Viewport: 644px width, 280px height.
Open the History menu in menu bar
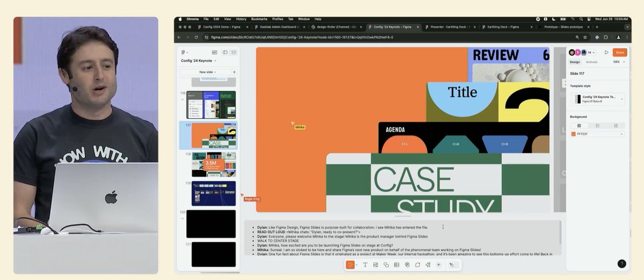pos(241,19)
